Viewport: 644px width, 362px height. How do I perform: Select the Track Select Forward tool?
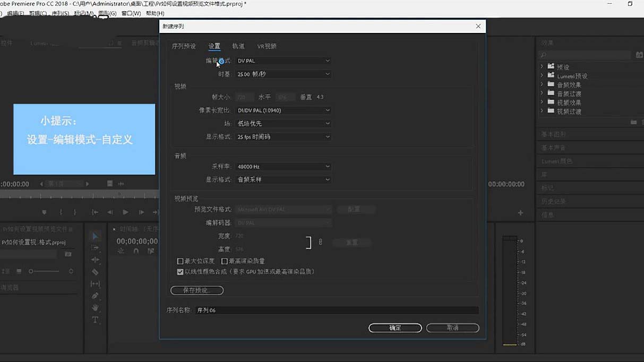pos(96,248)
